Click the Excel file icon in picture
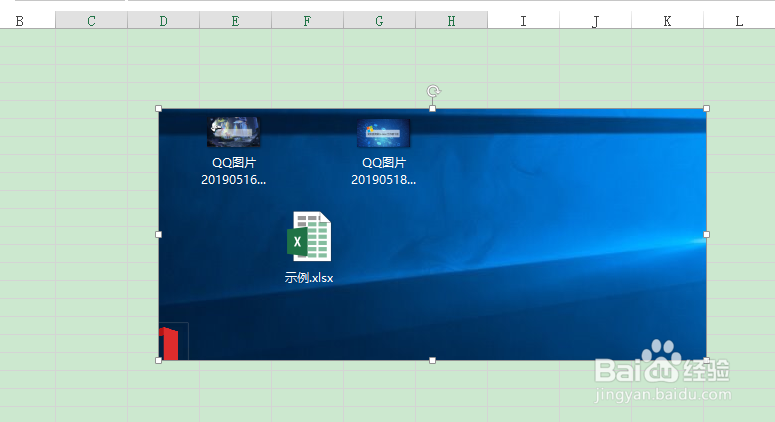Screen dimensions: 775x422 click(x=309, y=236)
